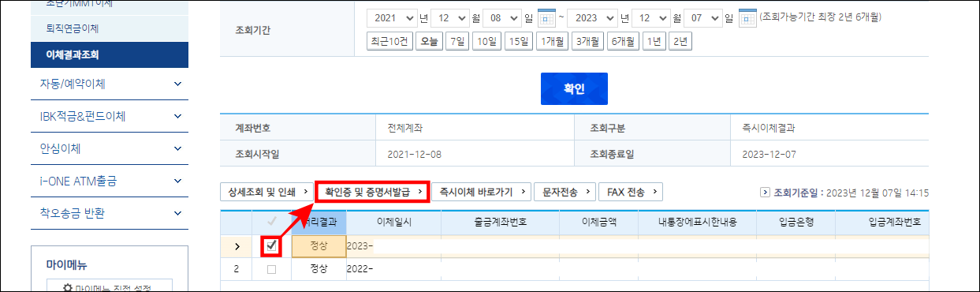This screenshot has height=292, width=980.
Task: Click 확인증 및 증명서발급 button
Action: (372, 191)
